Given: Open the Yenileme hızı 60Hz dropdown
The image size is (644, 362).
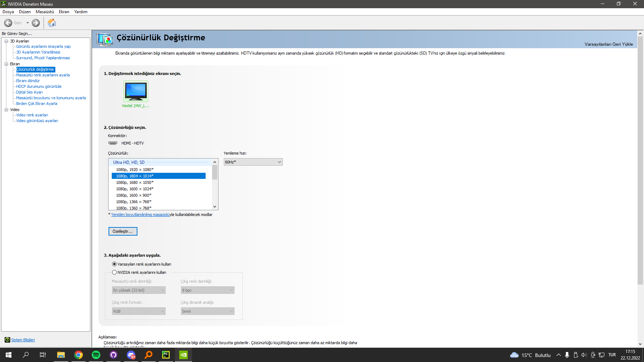Looking at the screenshot, I should (x=253, y=162).
